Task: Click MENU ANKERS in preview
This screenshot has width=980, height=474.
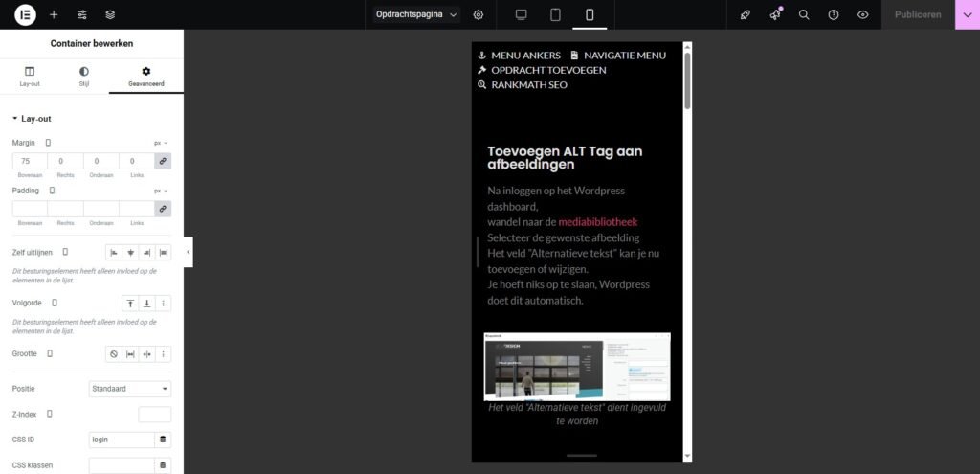Action: point(520,55)
